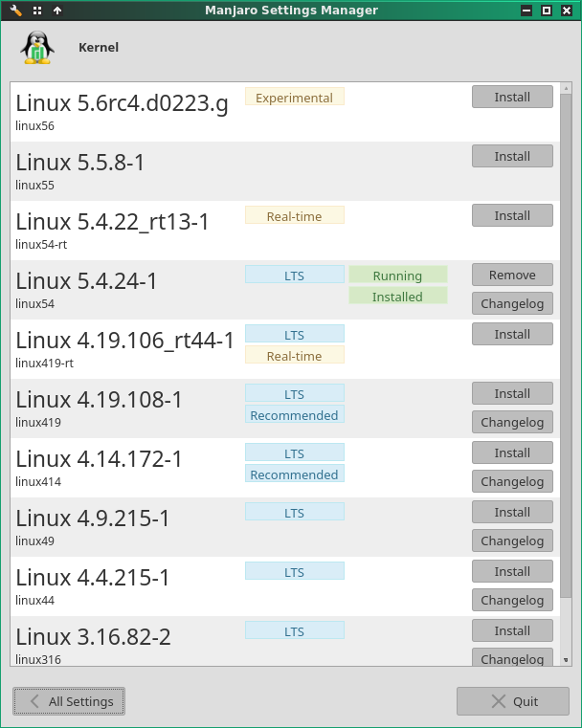
Task: Install Linux 4.19.106_rt44-1 kernel
Action: (x=512, y=334)
